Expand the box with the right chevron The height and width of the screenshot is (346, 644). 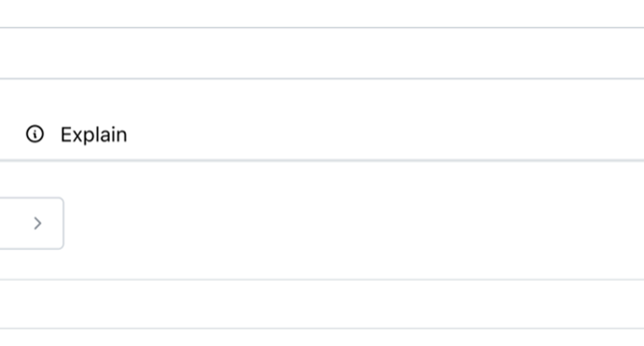coord(32,223)
